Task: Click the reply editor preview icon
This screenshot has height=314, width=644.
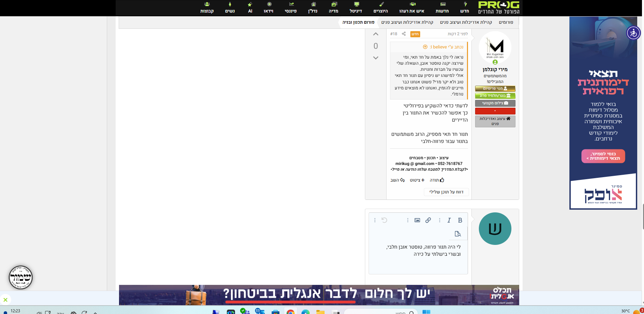Action: tap(458, 234)
